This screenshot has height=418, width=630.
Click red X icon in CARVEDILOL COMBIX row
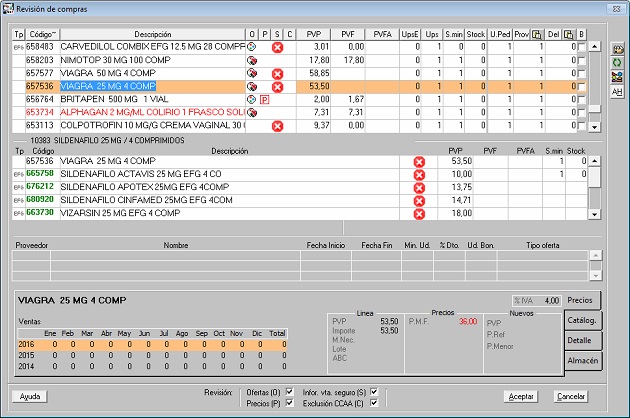click(277, 47)
